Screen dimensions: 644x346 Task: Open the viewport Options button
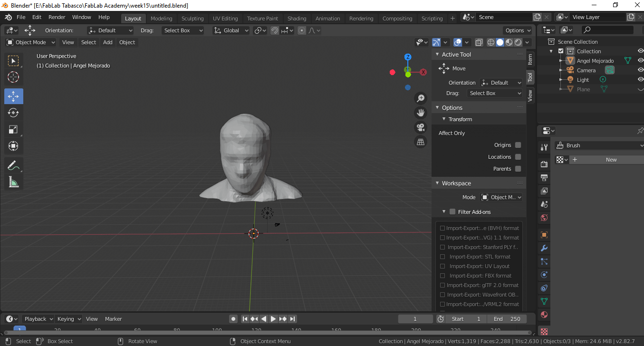518,30
